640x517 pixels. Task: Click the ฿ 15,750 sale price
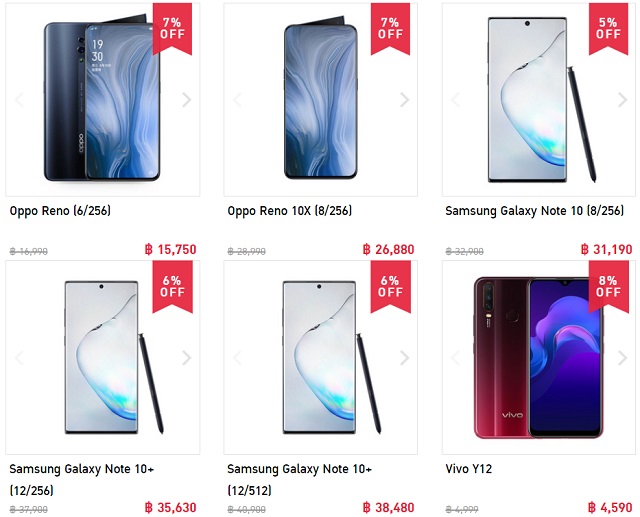[170, 249]
